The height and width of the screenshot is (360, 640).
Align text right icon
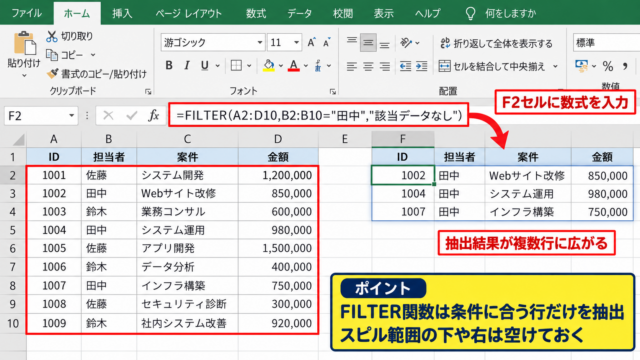[384, 66]
